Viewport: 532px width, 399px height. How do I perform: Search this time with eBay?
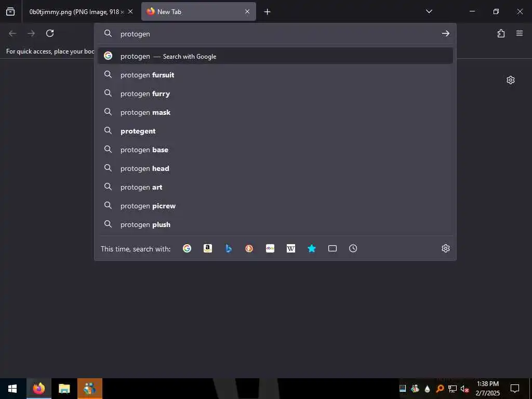tap(270, 249)
